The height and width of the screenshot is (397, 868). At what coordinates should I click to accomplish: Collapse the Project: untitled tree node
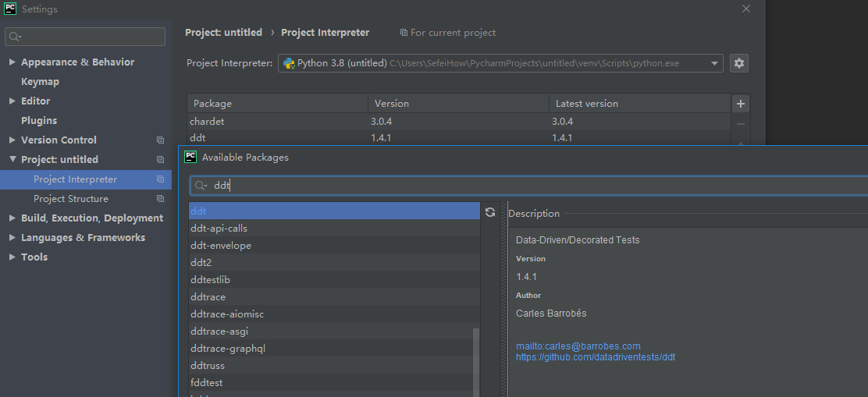[12, 160]
